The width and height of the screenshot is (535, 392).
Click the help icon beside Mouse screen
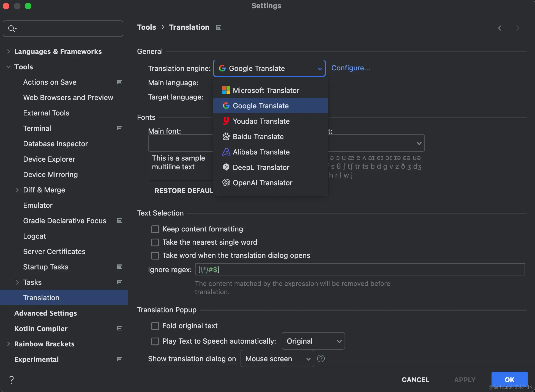[321, 359]
